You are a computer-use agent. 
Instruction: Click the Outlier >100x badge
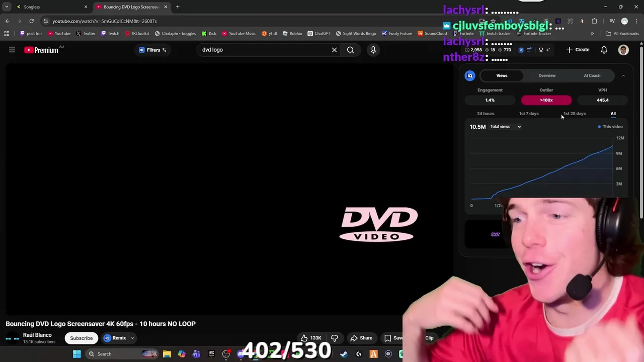[x=546, y=100]
